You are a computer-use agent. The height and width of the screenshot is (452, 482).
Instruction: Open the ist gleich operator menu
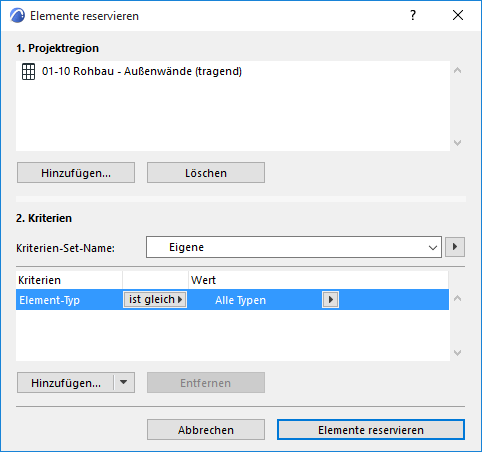[155, 299]
